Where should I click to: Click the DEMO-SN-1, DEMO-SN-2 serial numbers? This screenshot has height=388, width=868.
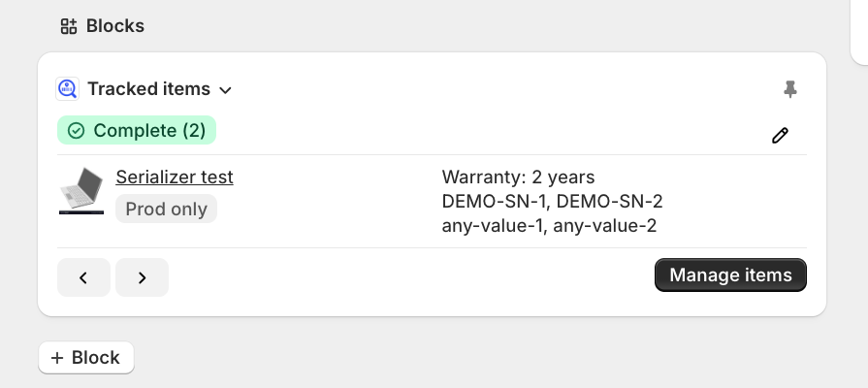[x=552, y=202]
